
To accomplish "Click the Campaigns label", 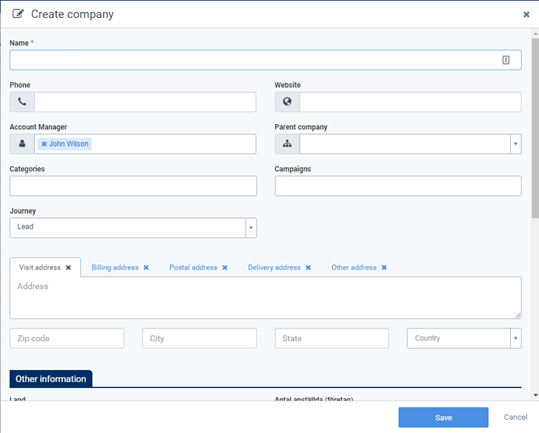I will pos(293,169).
